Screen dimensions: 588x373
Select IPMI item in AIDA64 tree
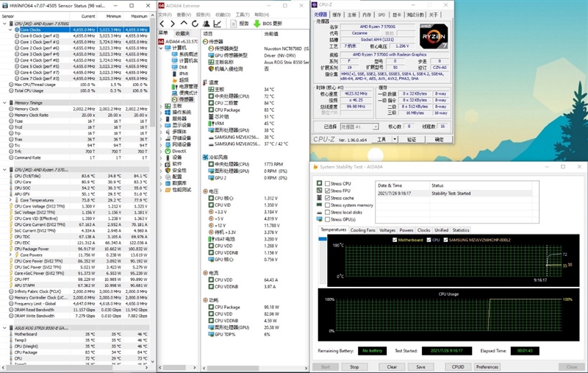(180, 74)
